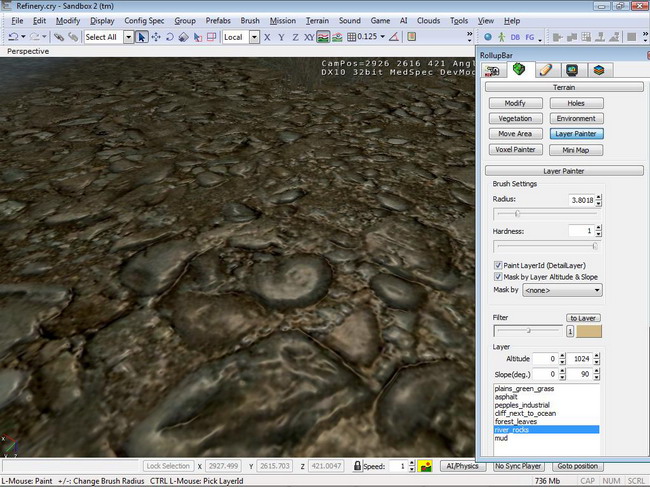650x487 pixels.
Task: Open the Clouds menu
Action: (428, 21)
